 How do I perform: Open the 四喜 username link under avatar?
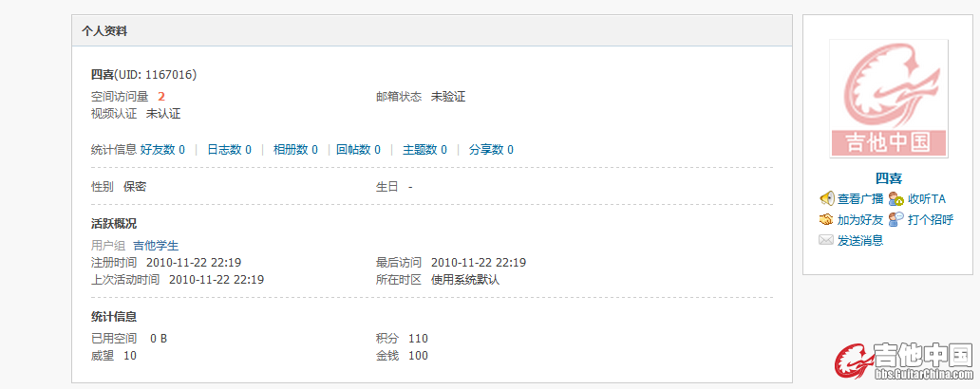tap(888, 177)
